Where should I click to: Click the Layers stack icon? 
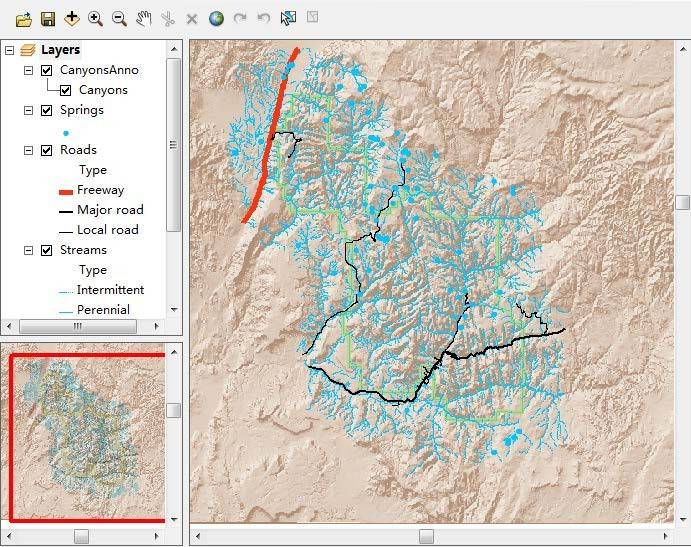click(28, 50)
